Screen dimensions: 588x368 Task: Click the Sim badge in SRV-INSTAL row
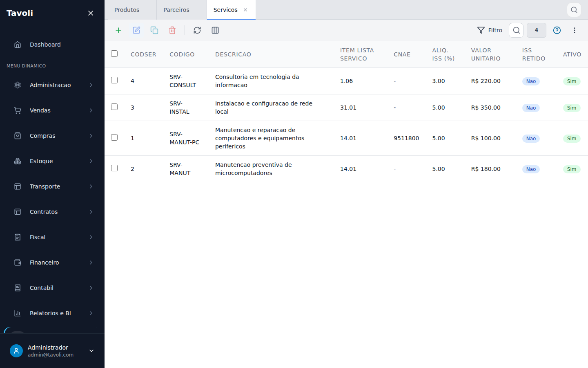(x=572, y=108)
